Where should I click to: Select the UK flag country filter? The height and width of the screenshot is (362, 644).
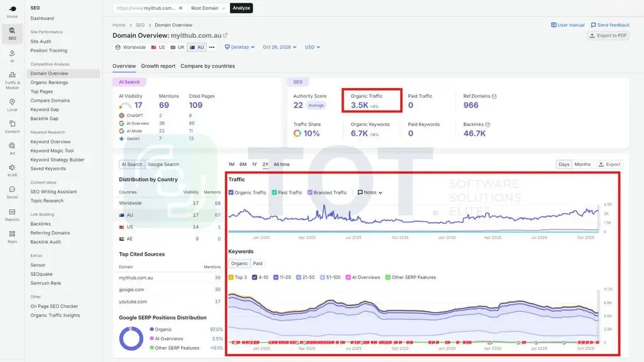[177, 47]
